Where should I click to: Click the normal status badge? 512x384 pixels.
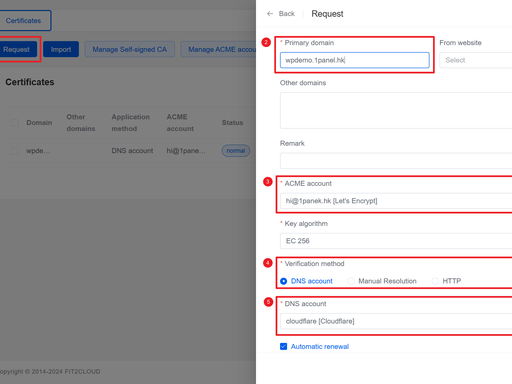(236, 151)
